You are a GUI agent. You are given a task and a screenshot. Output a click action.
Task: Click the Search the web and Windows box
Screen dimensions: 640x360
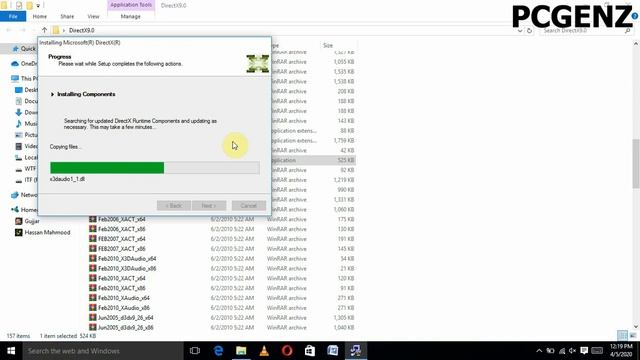click(x=103, y=351)
